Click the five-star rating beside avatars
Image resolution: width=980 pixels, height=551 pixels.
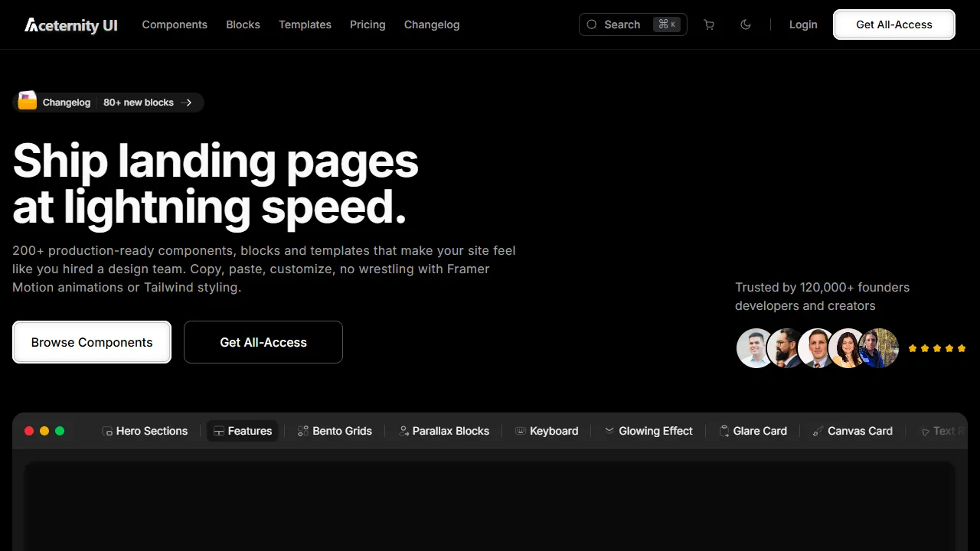point(936,348)
